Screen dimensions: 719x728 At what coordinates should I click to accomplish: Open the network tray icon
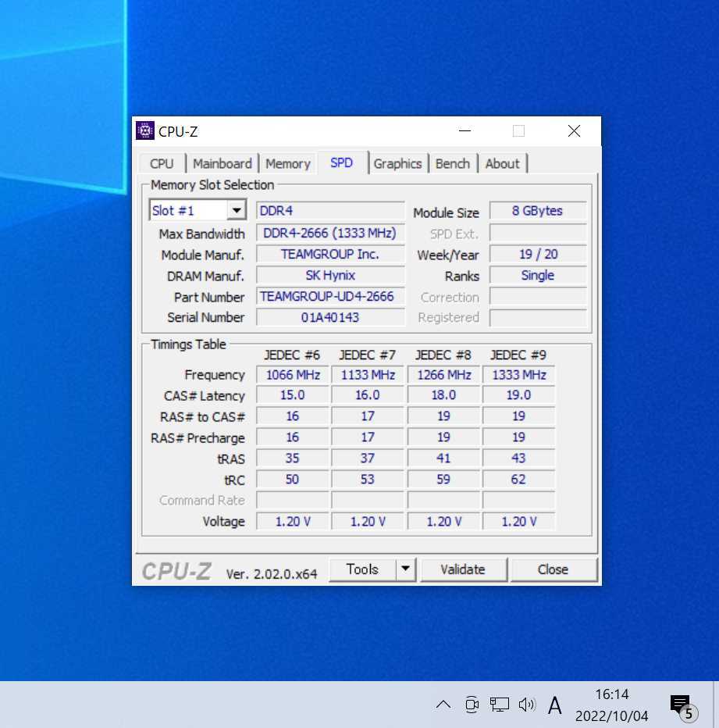pos(499,705)
